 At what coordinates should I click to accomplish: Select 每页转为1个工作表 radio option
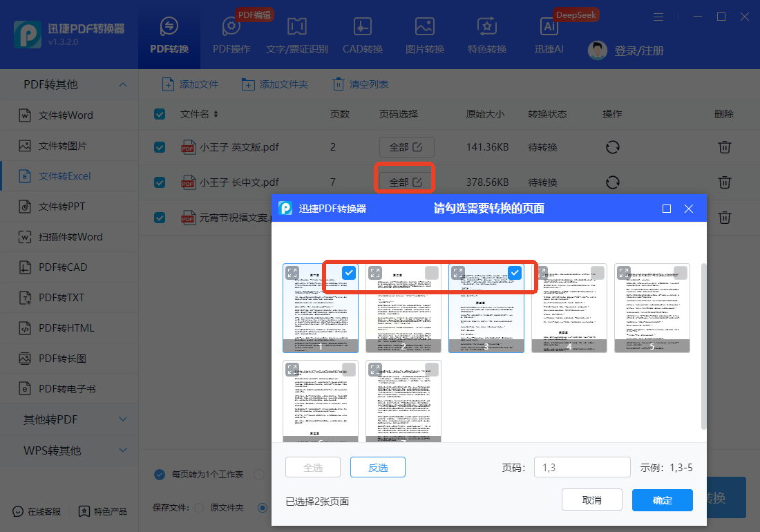click(160, 475)
